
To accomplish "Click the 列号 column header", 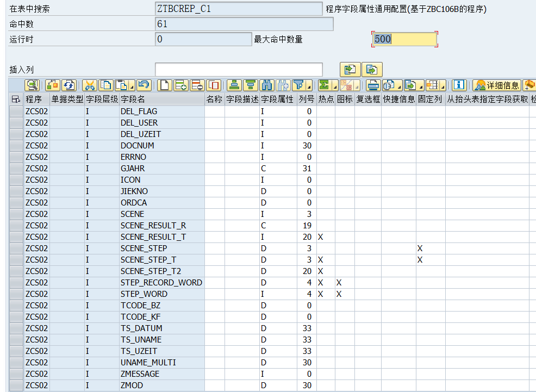I will coord(307,99).
